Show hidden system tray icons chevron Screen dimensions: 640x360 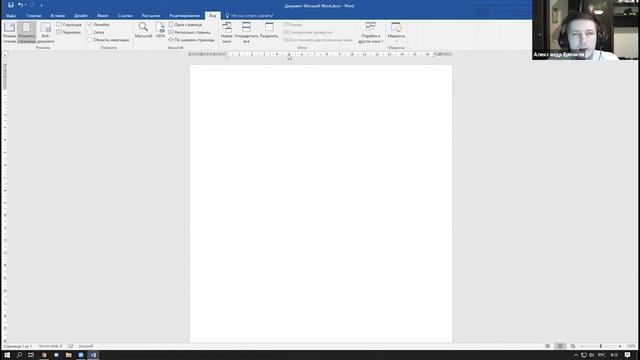click(576, 355)
